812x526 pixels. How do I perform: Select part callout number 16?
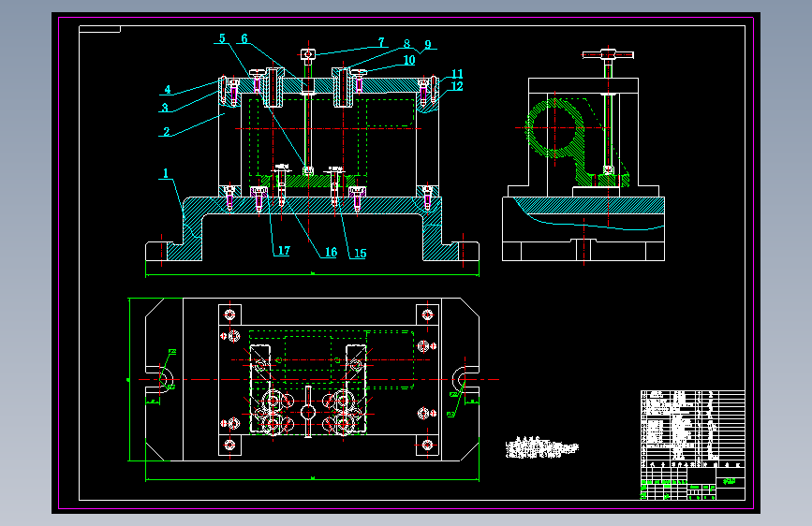[331, 252]
